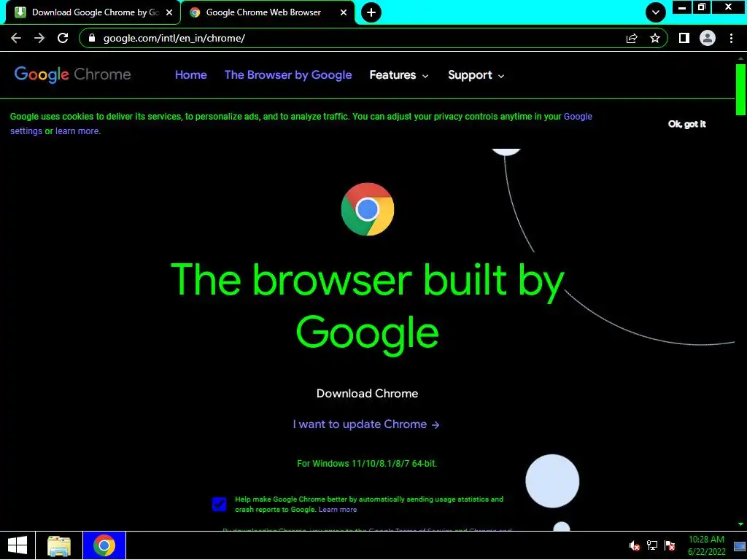The width and height of the screenshot is (747, 560).
Task: Open The Browser by Google nav item
Action: (x=287, y=75)
